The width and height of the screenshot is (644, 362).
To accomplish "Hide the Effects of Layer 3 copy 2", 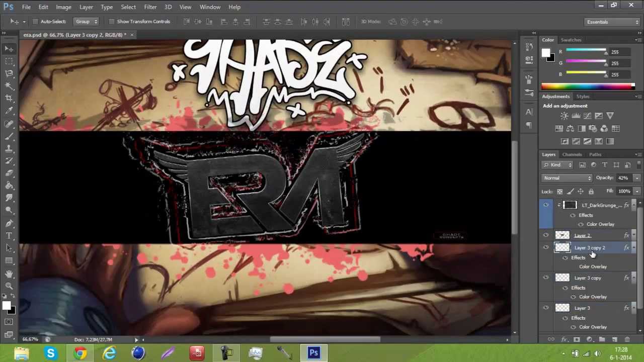I will pyautogui.click(x=565, y=258).
